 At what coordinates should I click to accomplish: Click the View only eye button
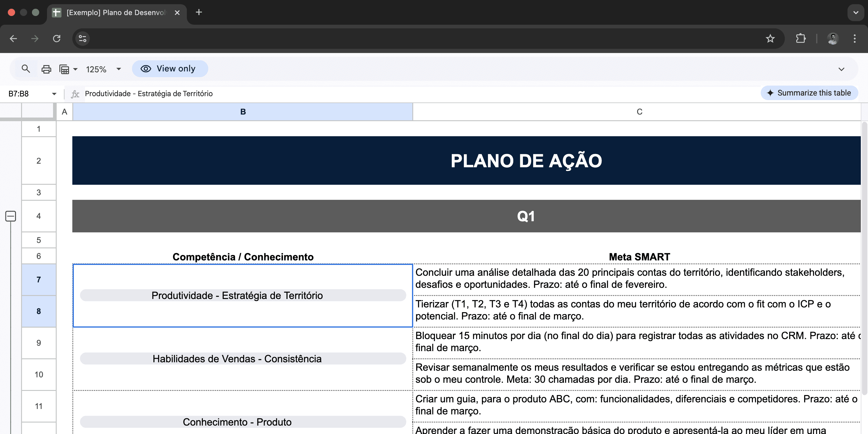(x=169, y=69)
